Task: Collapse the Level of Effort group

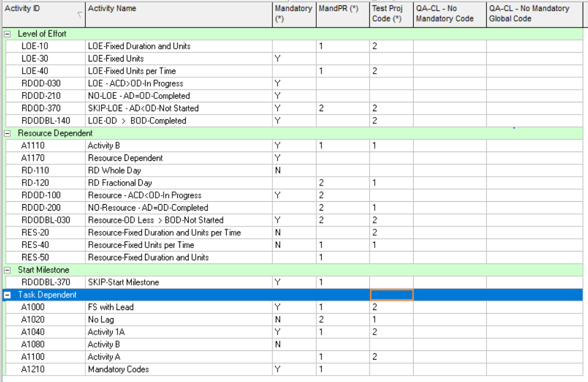Action: point(8,34)
